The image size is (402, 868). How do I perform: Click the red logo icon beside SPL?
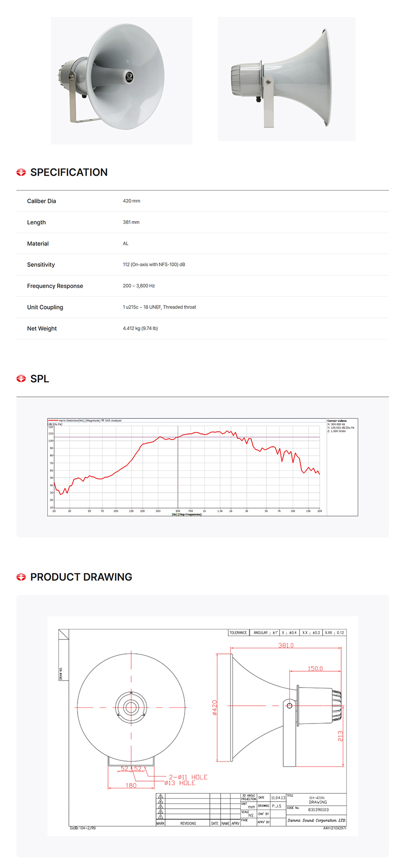coord(21,379)
